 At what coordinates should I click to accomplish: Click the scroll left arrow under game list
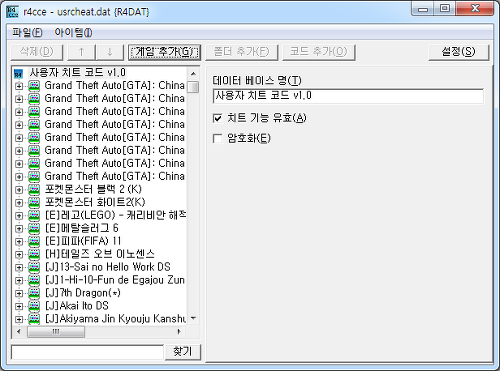point(19,331)
